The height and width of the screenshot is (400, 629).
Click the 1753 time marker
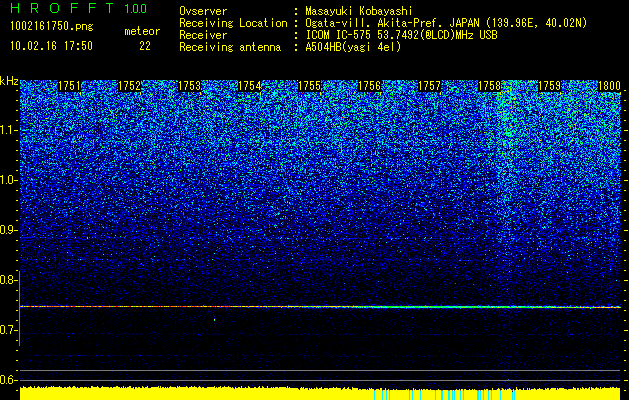coord(189,86)
